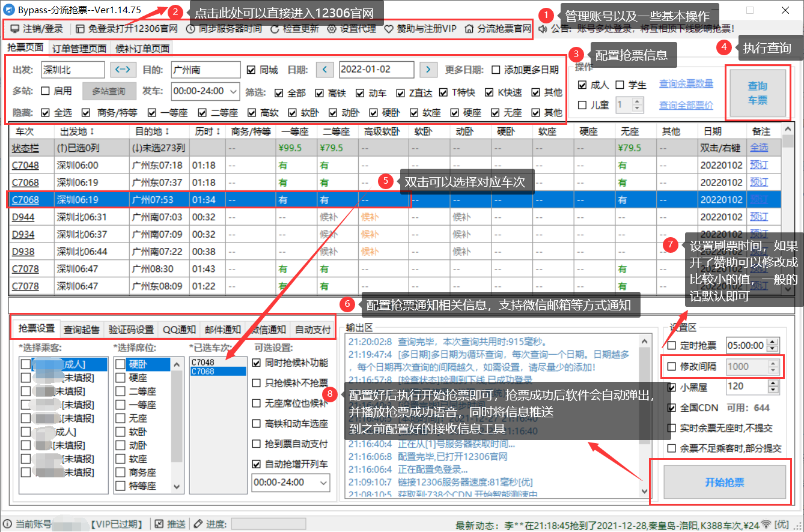Open the 验证码设置 tab
This screenshot has width=804, height=532.
click(x=131, y=329)
